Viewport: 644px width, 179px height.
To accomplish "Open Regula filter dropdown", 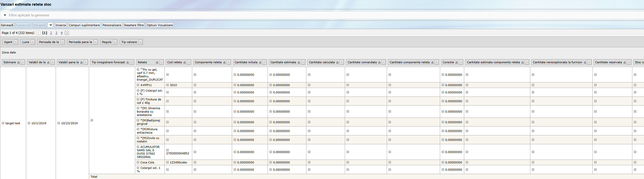I will click(115, 42).
